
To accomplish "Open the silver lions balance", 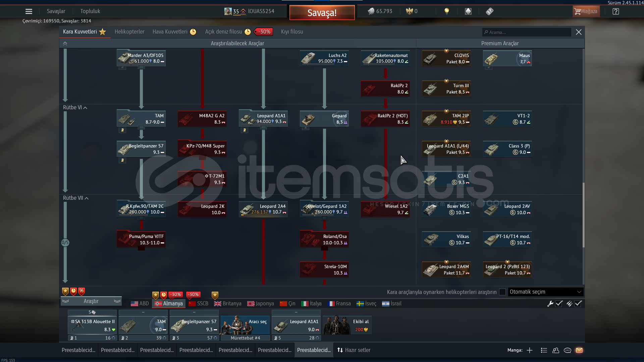I will 380,11.
